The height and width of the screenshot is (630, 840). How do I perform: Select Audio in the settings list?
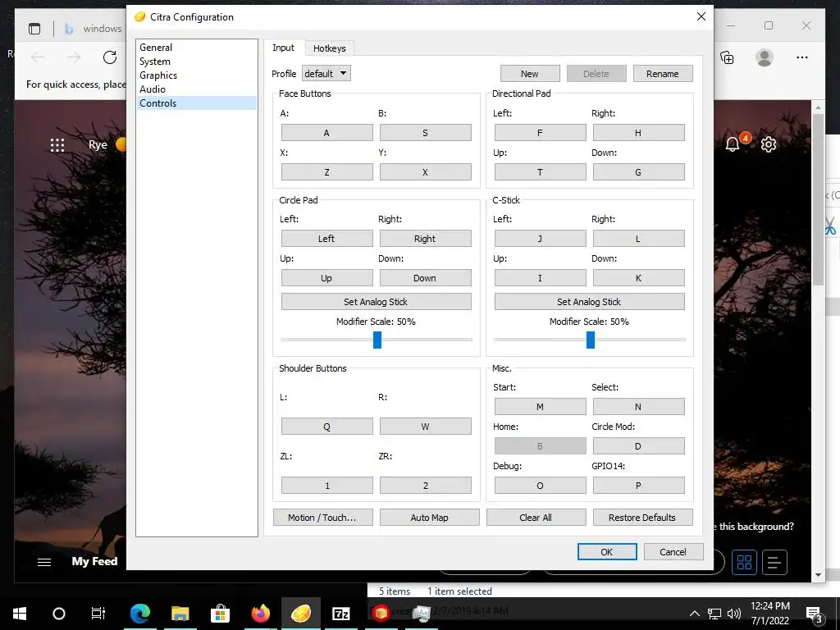pyautogui.click(x=196, y=89)
